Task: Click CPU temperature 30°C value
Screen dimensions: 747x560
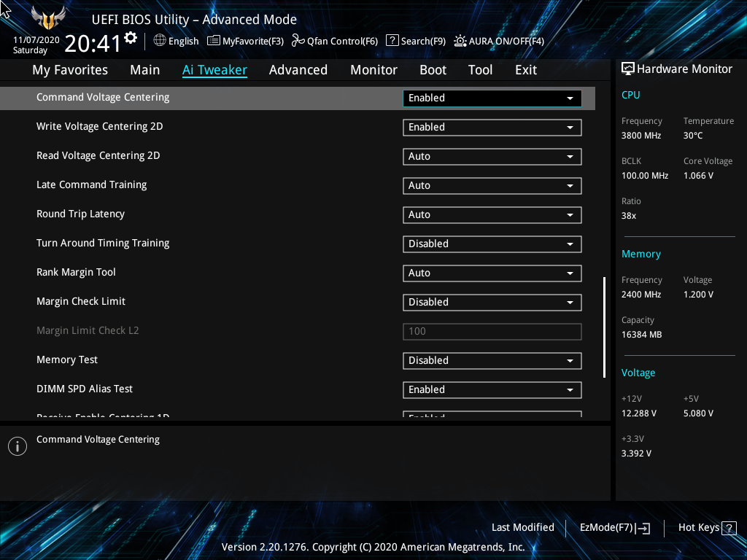Action: pos(693,136)
